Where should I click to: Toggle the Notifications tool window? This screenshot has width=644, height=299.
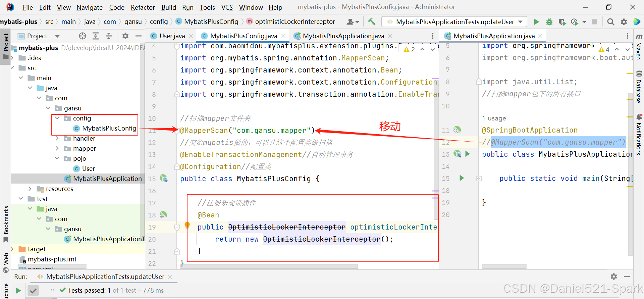point(639,135)
